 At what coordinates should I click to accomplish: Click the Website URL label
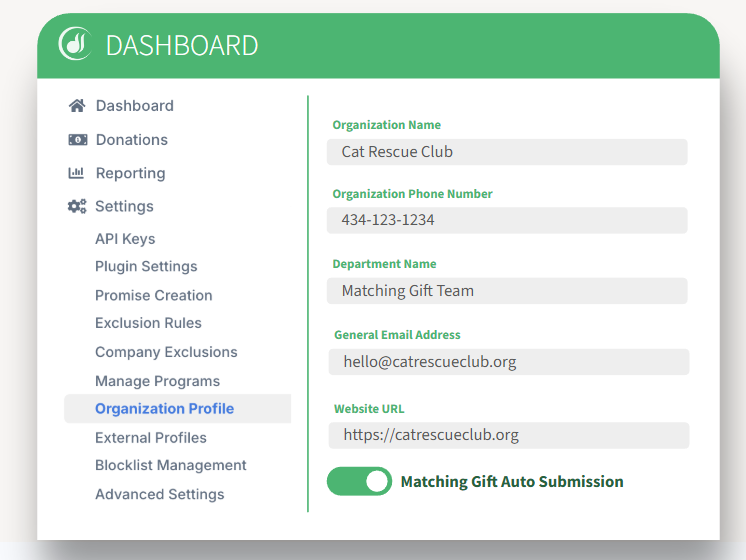(x=369, y=409)
